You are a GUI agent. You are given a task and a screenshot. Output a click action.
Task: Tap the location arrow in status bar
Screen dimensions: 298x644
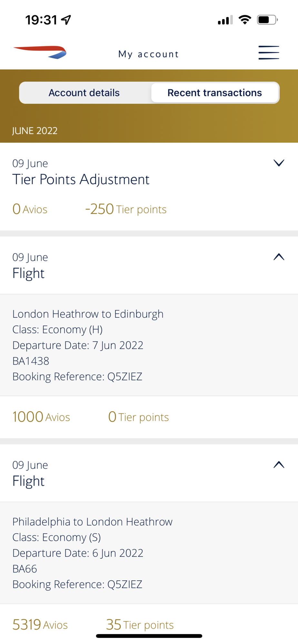click(66, 20)
